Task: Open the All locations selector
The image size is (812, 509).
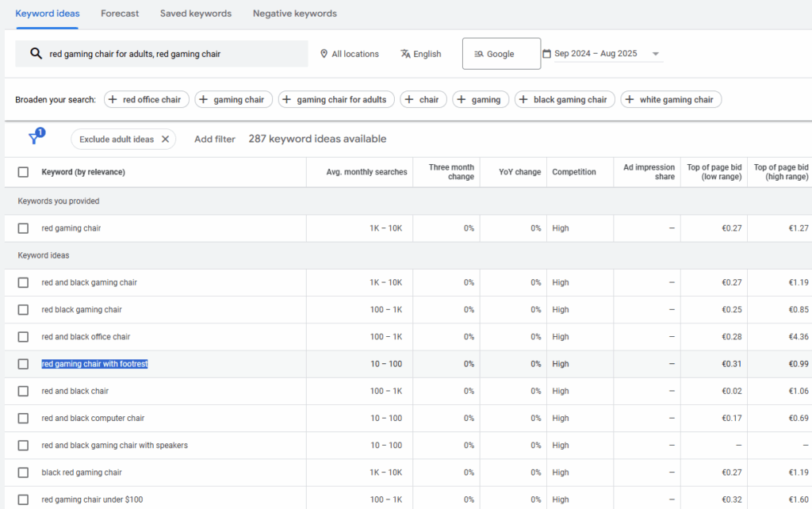Action: [x=350, y=54]
